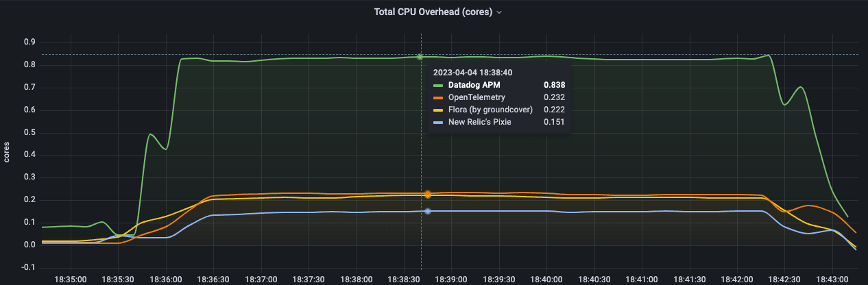Click the 18:37:00 time axis label
Viewport: 868px width, 285px height.
pyautogui.click(x=261, y=280)
